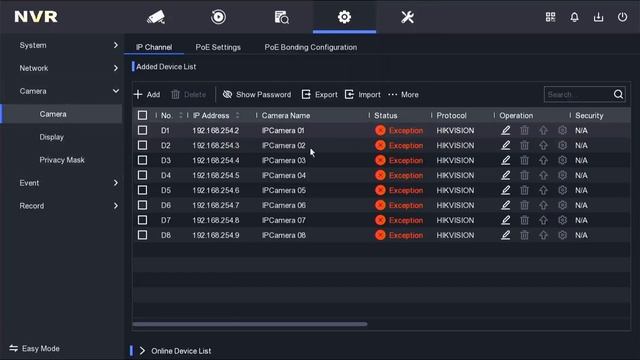Check the D1 row checkbox
This screenshot has width=640, height=360.
[142, 130]
